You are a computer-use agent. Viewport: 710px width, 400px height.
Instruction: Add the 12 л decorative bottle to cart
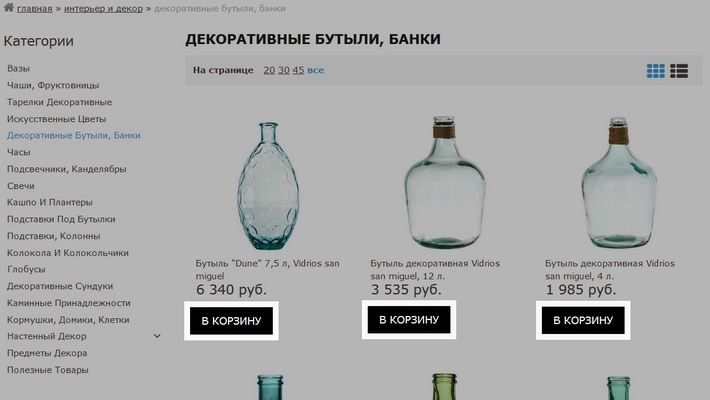[409, 320]
